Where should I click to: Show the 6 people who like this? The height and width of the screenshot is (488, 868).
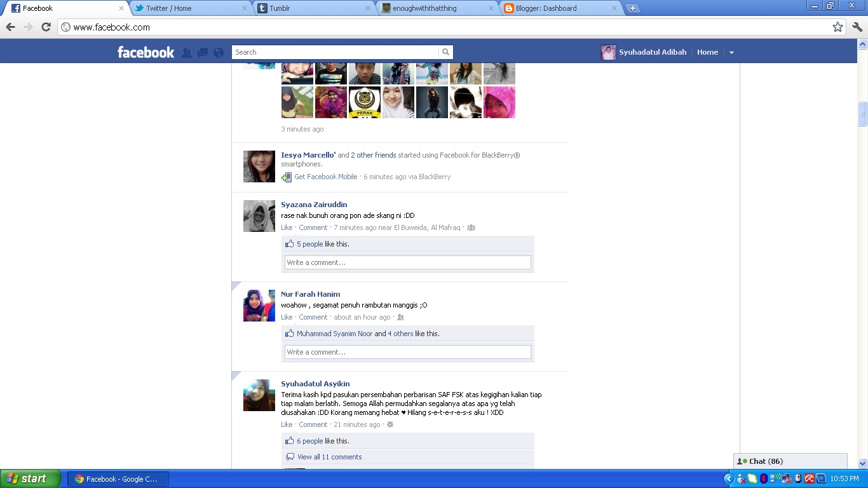pyautogui.click(x=310, y=441)
